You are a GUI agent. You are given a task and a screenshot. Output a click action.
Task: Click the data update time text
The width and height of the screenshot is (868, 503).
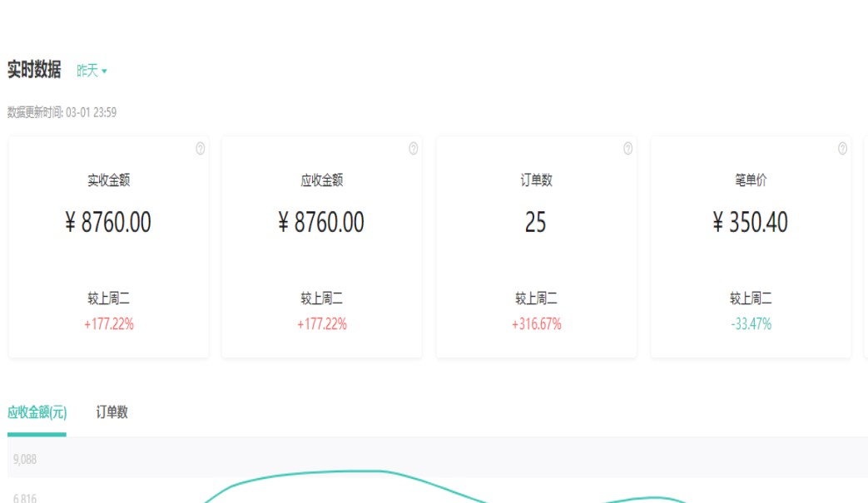point(62,112)
